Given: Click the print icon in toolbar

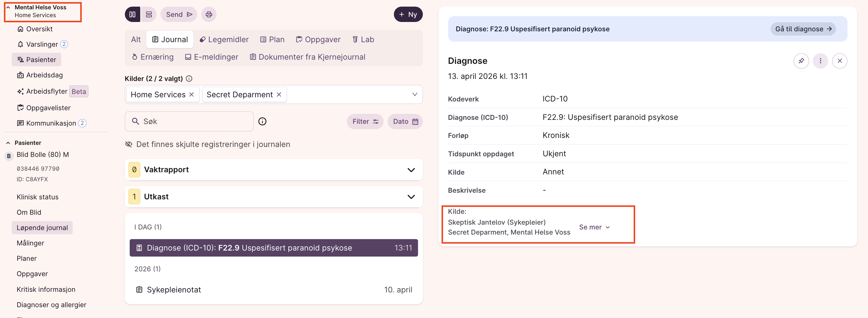Looking at the screenshot, I should click(209, 14).
